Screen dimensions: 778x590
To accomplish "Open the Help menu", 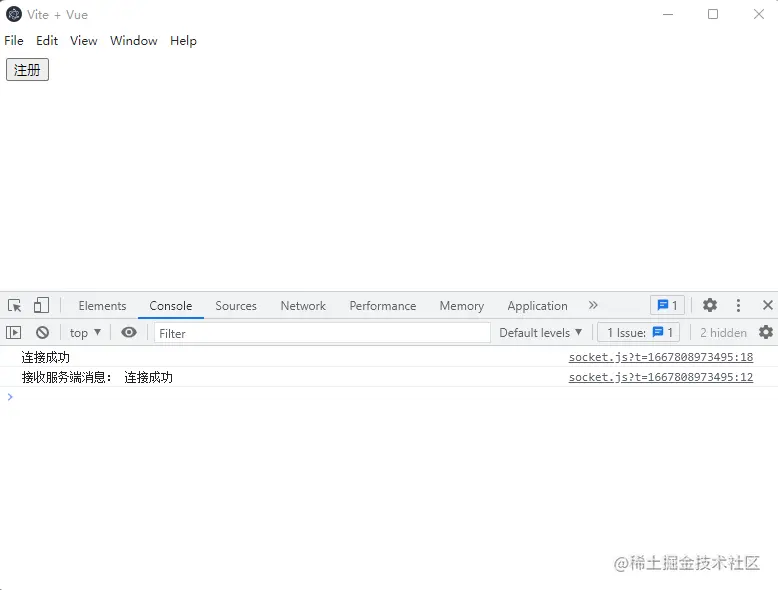I will point(183,41).
